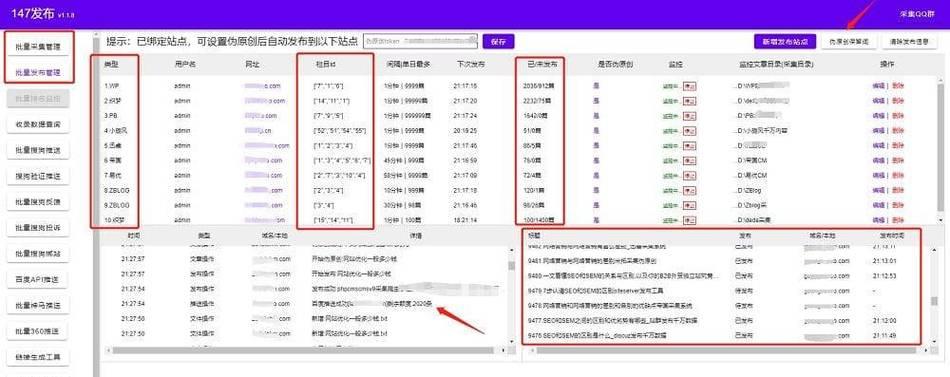The height and width of the screenshot is (377, 950).
Task: Select the count 2035/912 in WP row
Action: 539,86
